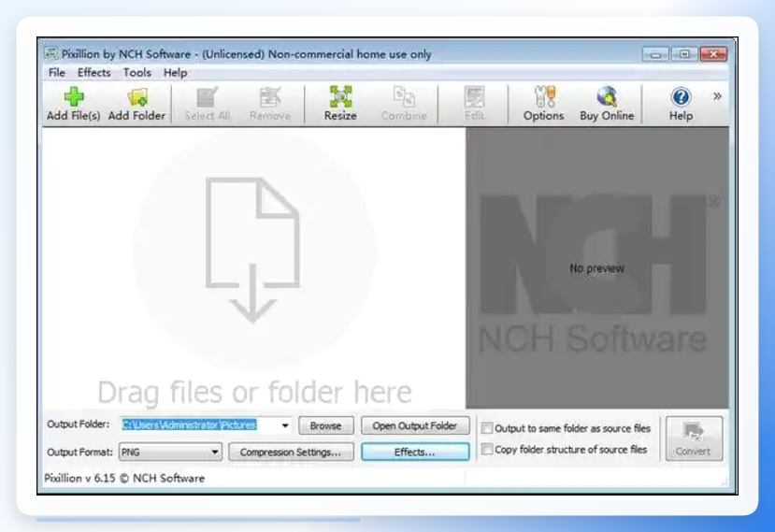775x532 pixels.
Task: Click the Combine toolbar icon
Action: (x=404, y=104)
